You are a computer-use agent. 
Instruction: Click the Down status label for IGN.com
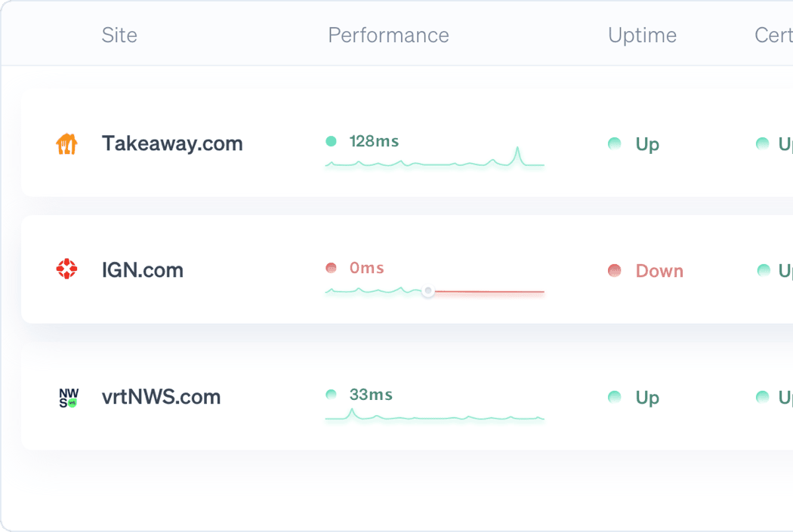659,271
